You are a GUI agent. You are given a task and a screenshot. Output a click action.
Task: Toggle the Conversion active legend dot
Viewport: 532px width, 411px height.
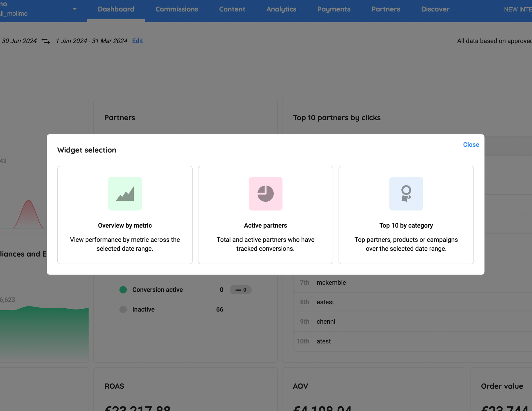coord(123,290)
